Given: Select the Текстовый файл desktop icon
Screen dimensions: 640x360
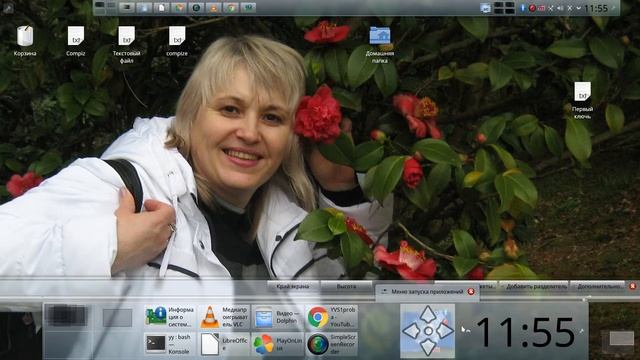Looking at the screenshot, I should [127, 44].
